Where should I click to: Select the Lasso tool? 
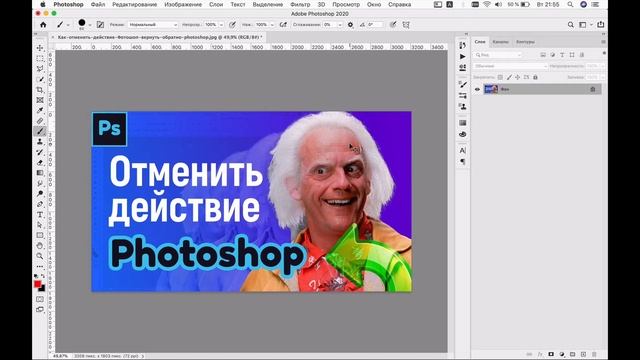point(40,69)
